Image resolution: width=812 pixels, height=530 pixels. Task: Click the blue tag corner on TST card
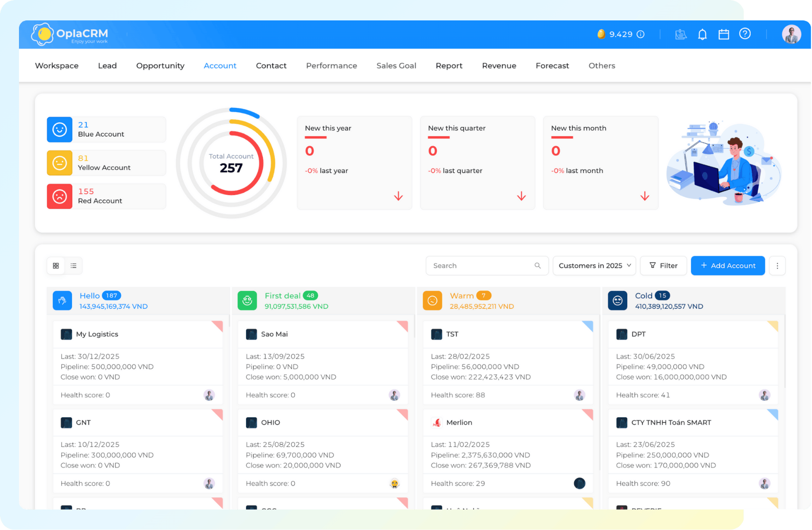588,325
